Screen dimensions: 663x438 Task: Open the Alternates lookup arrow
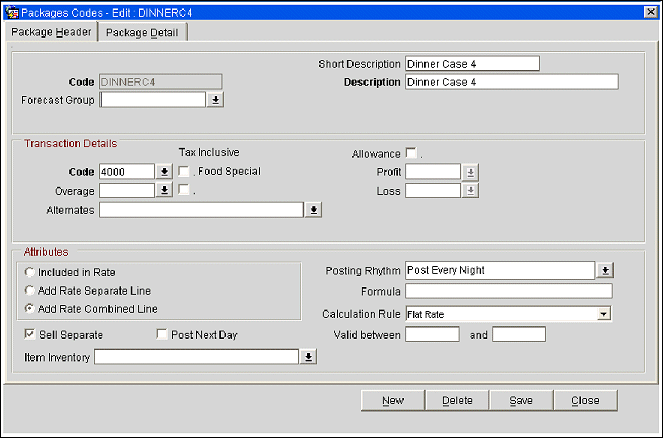click(x=313, y=210)
